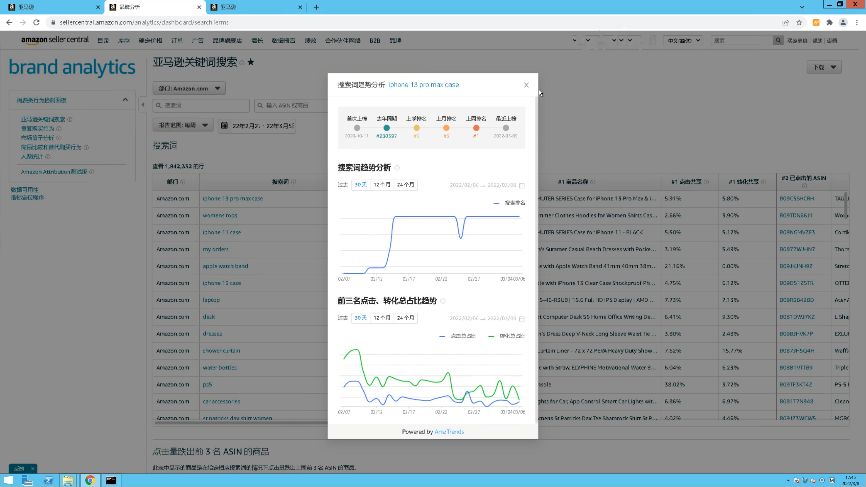Open a new browser tab with the plus button
Viewport: 866px width, 487px height.
[316, 7]
